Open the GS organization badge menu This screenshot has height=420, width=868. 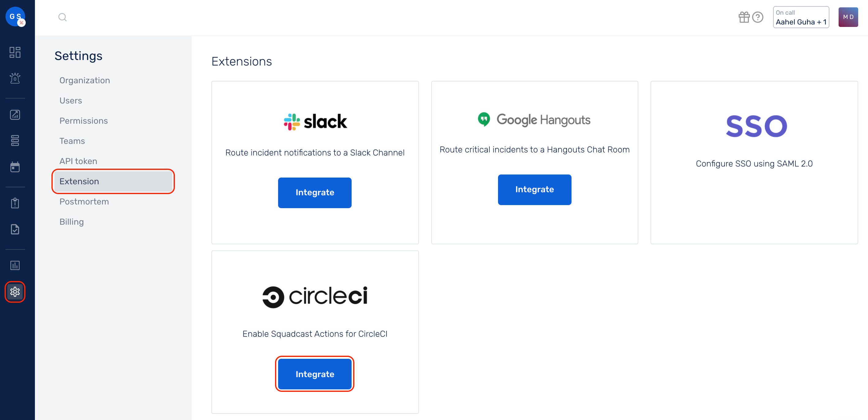[15, 16]
